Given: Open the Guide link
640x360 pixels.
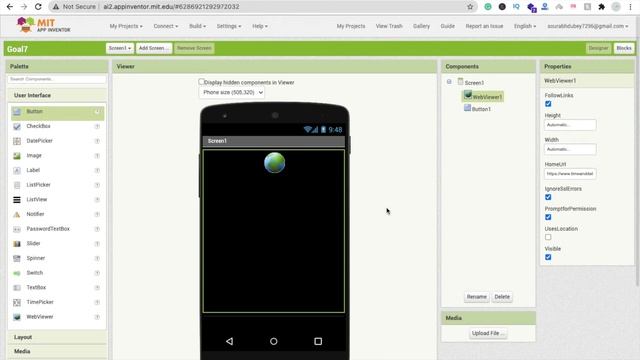Looking at the screenshot, I should point(448,26).
